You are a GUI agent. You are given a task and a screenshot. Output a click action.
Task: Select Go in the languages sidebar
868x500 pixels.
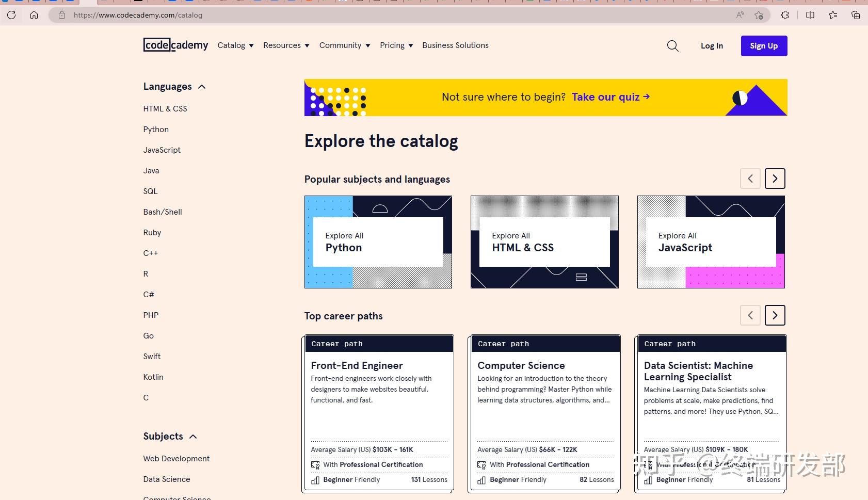tap(149, 336)
